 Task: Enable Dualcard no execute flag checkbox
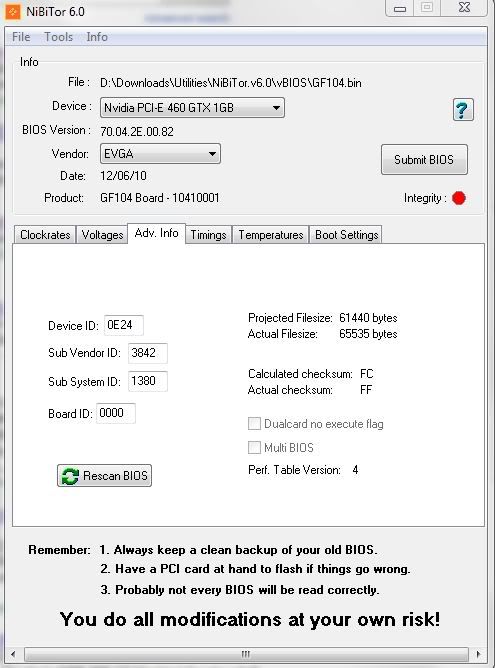coord(254,423)
